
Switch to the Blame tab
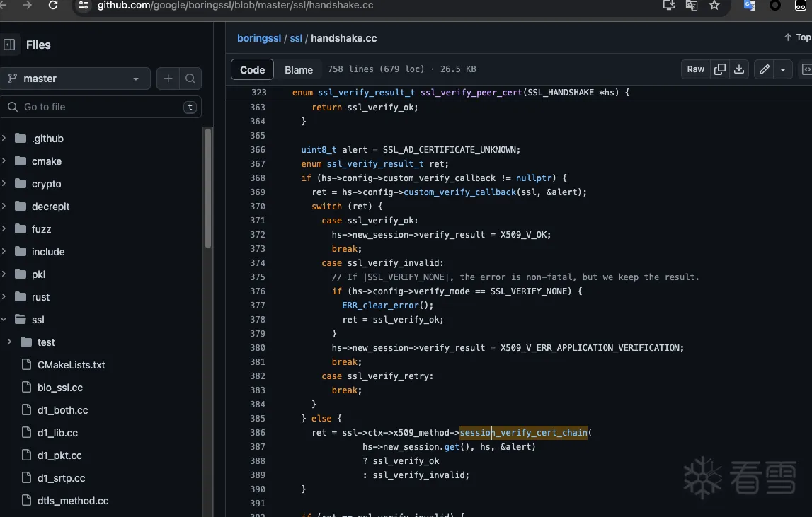299,69
